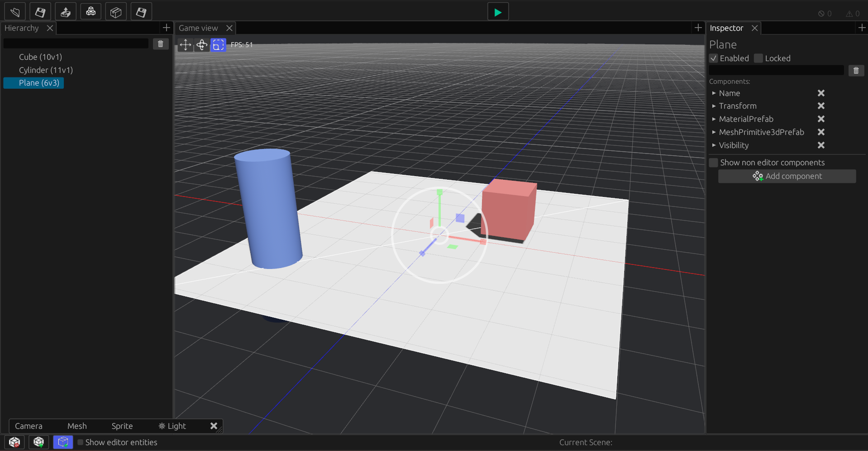Click the stacked cubes icon in toolbar
This screenshot has height=451, width=868.
point(91,12)
